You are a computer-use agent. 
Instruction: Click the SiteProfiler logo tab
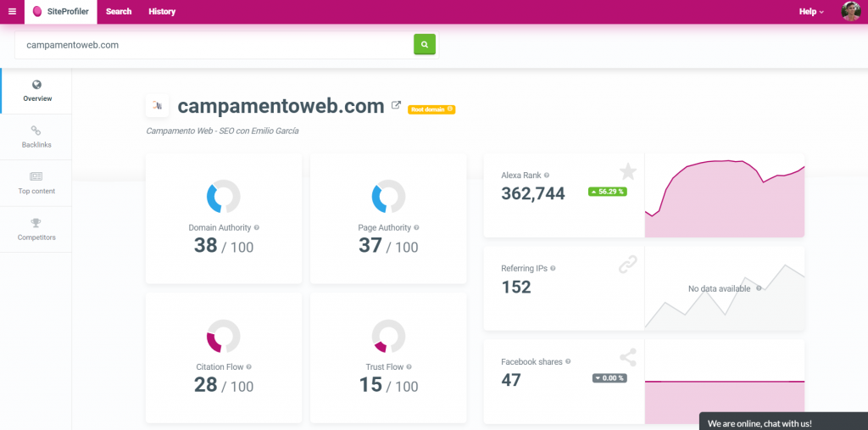pyautogui.click(x=61, y=12)
